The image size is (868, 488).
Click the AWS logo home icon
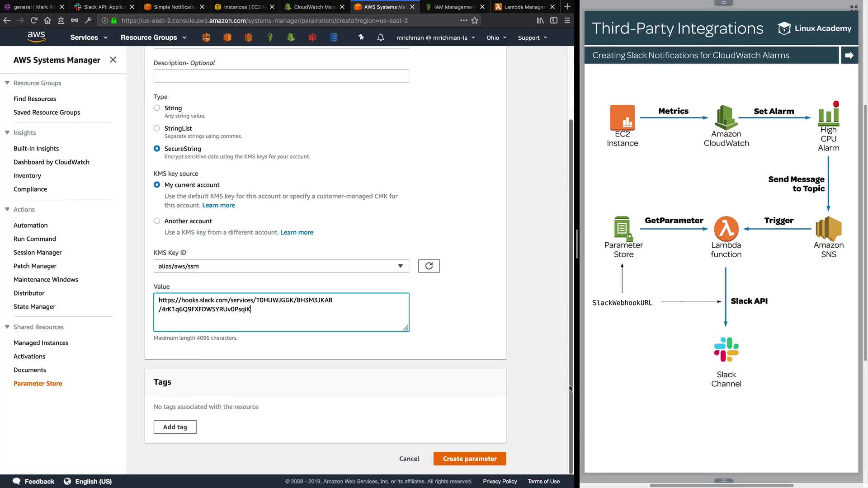pos(36,37)
